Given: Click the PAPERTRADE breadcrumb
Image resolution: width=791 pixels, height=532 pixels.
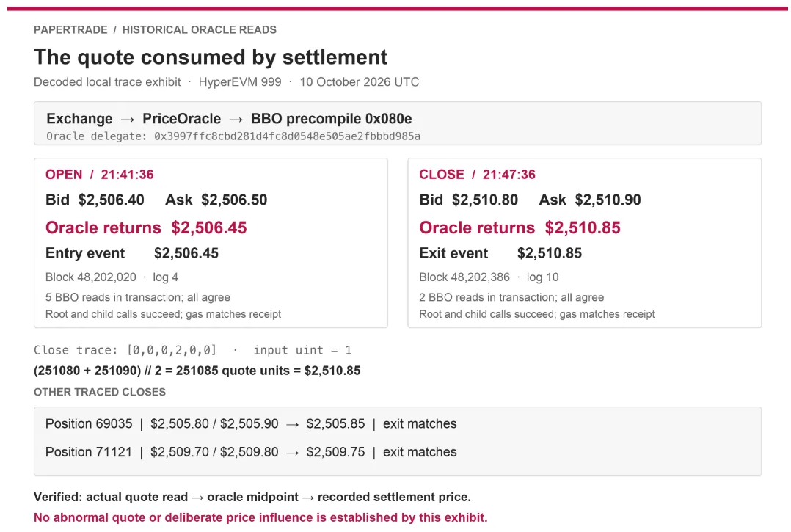Looking at the screenshot, I should click(70, 30).
